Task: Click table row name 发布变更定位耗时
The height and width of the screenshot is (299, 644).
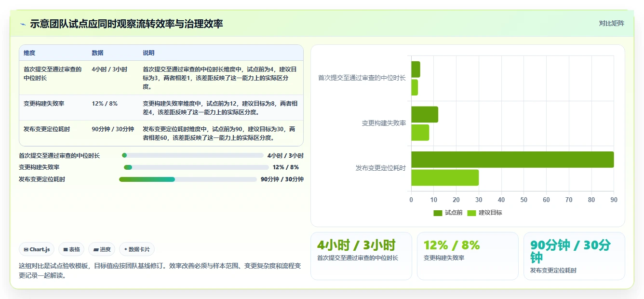Action: (47, 129)
